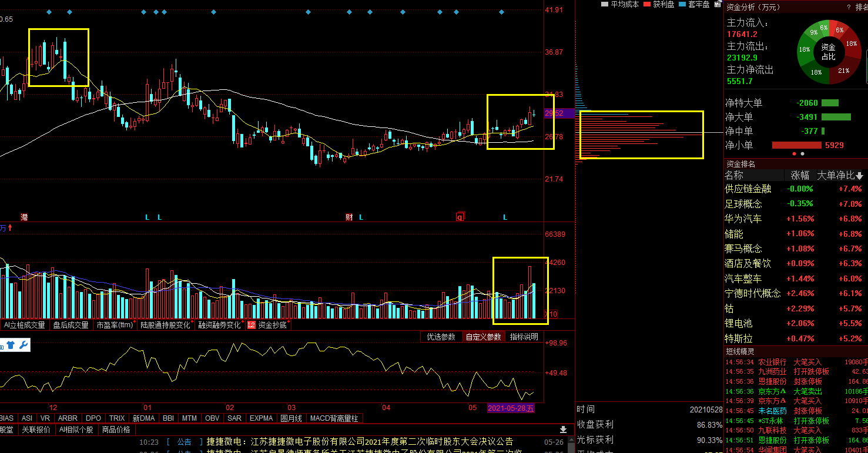This screenshot has width=868, height=453.
Task: Sort ranking by 大单净比 arrow
Action: coord(860,176)
